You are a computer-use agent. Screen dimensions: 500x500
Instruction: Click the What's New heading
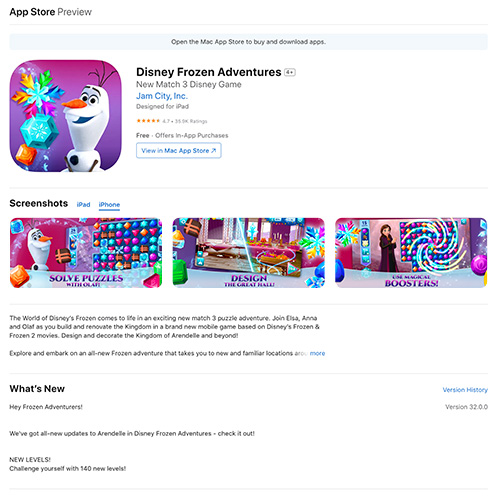(x=37, y=389)
